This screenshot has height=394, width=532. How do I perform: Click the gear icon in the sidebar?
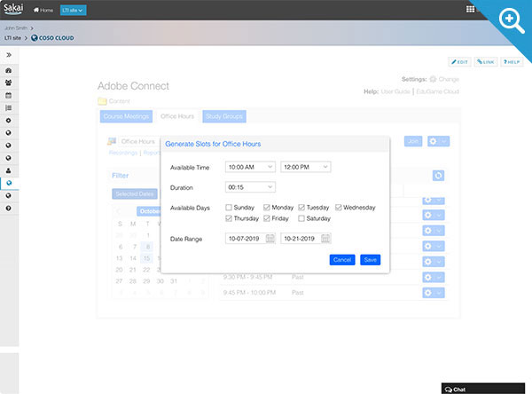9,121
